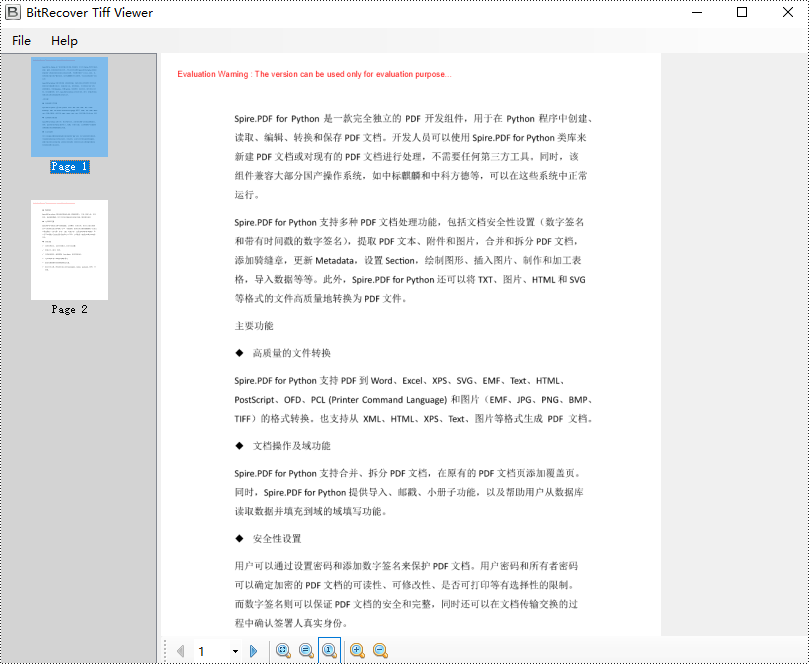Click the zoom in magnifier icon
The image size is (809, 664).
tap(357, 651)
